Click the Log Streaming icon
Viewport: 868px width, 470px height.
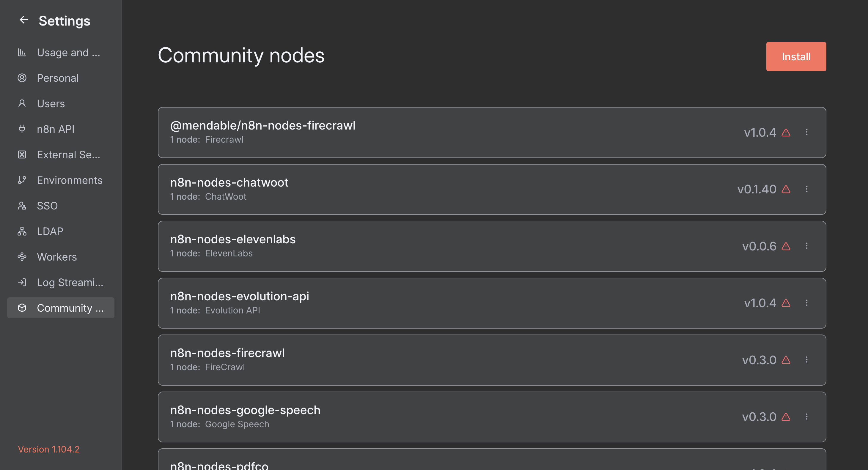pyautogui.click(x=22, y=282)
